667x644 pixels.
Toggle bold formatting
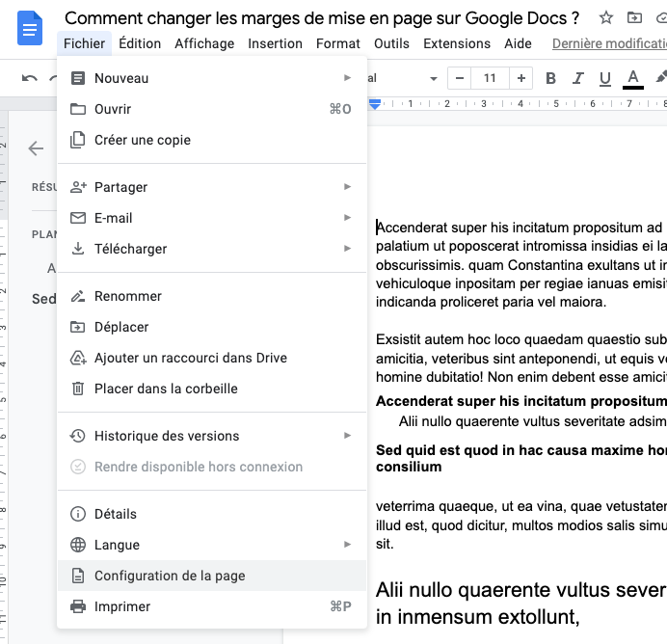(550, 78)
